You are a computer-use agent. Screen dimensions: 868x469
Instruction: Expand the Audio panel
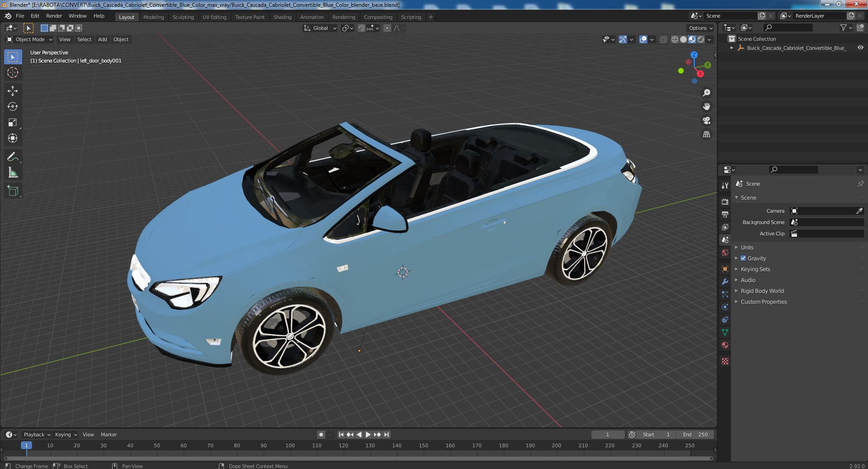748,280
